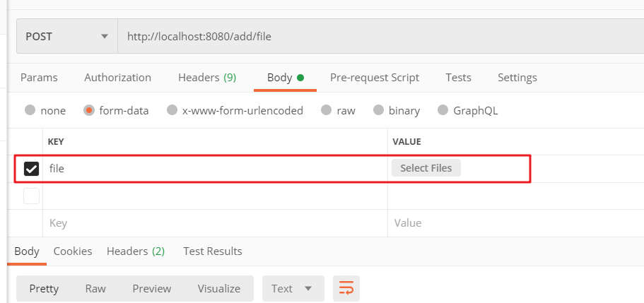The height and width of the screenshot is (303, 644).
Task: Select the request Body tab
Action: coord(285,78)
